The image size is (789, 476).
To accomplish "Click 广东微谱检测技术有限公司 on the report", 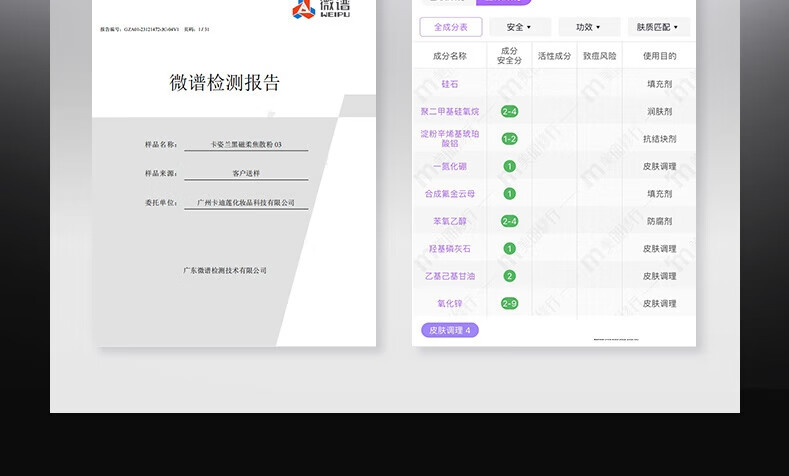I will click(224, 271).
